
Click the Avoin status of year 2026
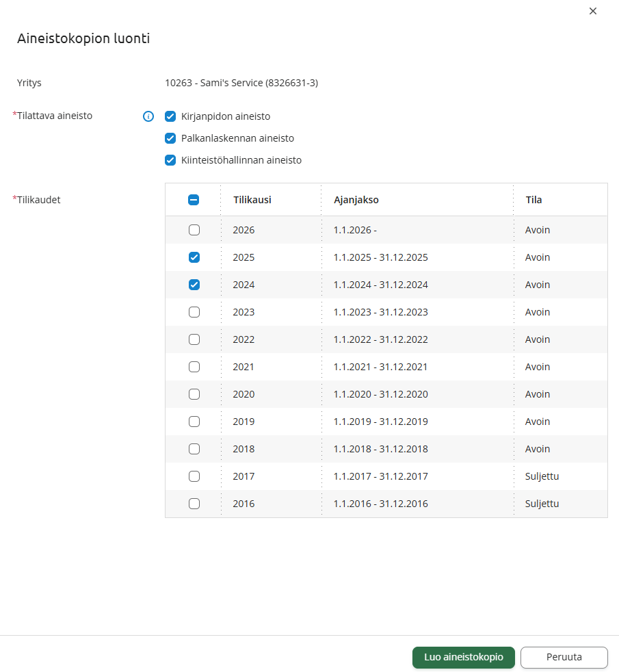click(538, 230)
